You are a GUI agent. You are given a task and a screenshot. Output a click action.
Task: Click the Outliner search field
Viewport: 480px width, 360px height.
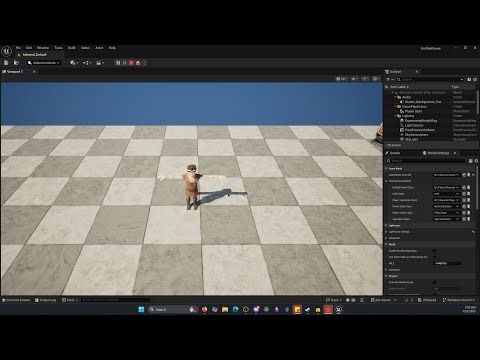pyautogui.click(x=430, y=79)
